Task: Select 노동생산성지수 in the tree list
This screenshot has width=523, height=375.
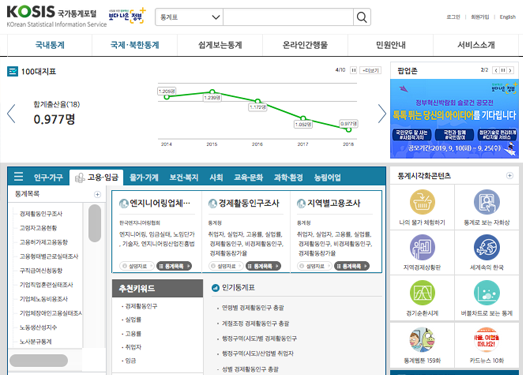Action: coord(38,327)
